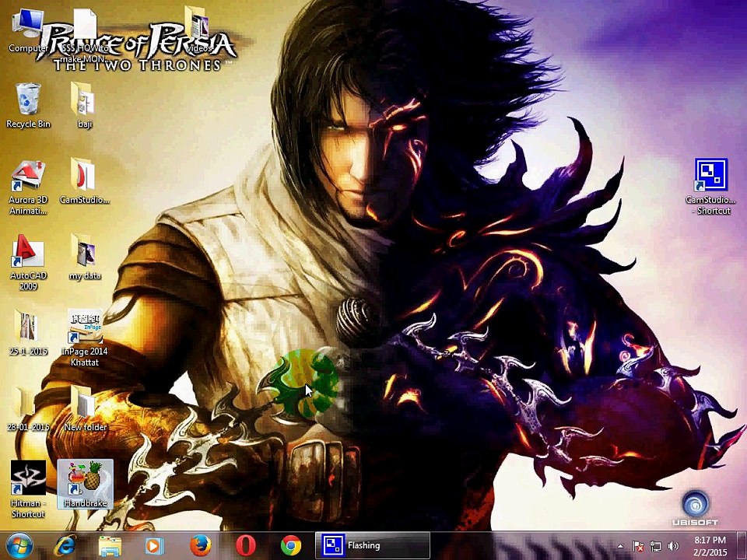747x560 pixels.
Task: Select the Aurora 3D Animation shortcut
Action: click(x=28, y=187)
